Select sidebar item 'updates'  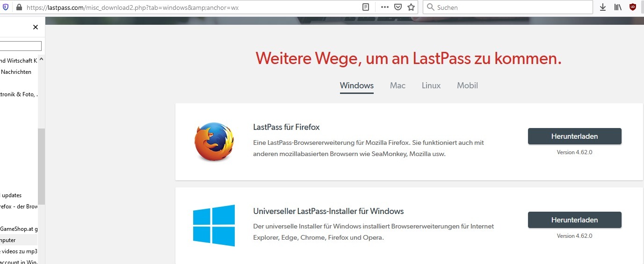[x=12, y=195]
